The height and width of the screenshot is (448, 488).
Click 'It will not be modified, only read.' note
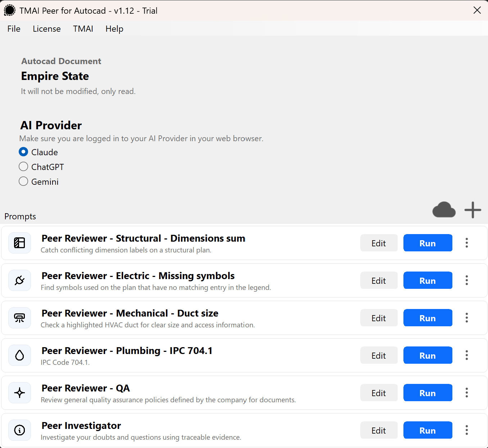pos(78,91)
